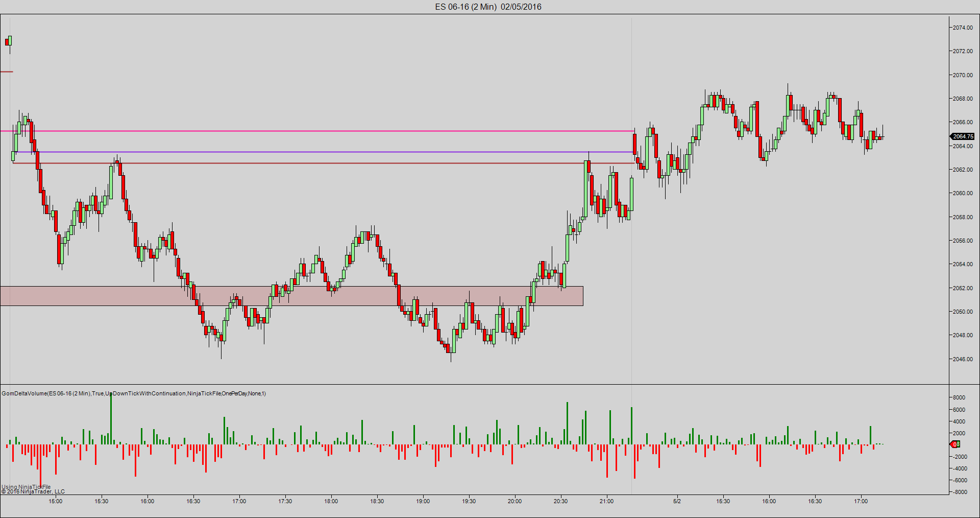Screen dimensions: 980x518
Task: Click the shaded red rectangle zone near 2051
Action: tap(291, 296)
